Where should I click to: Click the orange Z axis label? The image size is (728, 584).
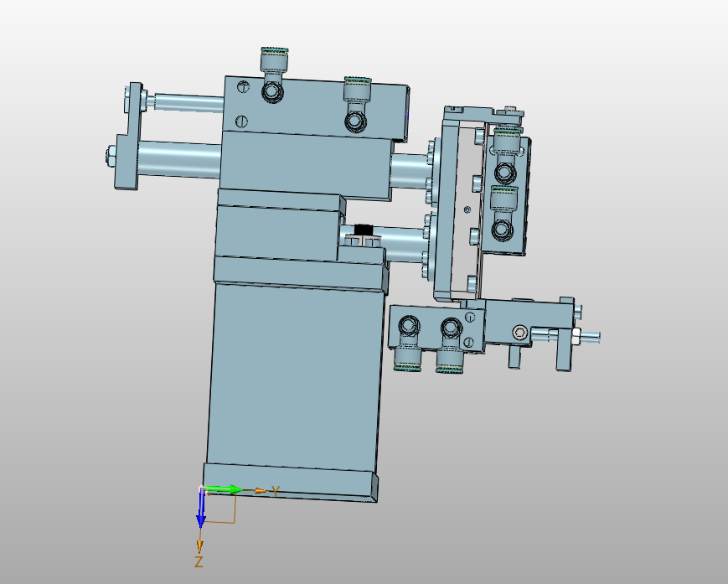click(199, 561)
